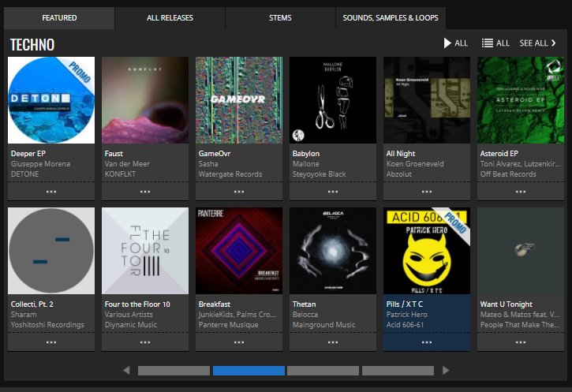Open Diynamic Music label
Viewport: 572px width, 392px height.
coord(131,324)
